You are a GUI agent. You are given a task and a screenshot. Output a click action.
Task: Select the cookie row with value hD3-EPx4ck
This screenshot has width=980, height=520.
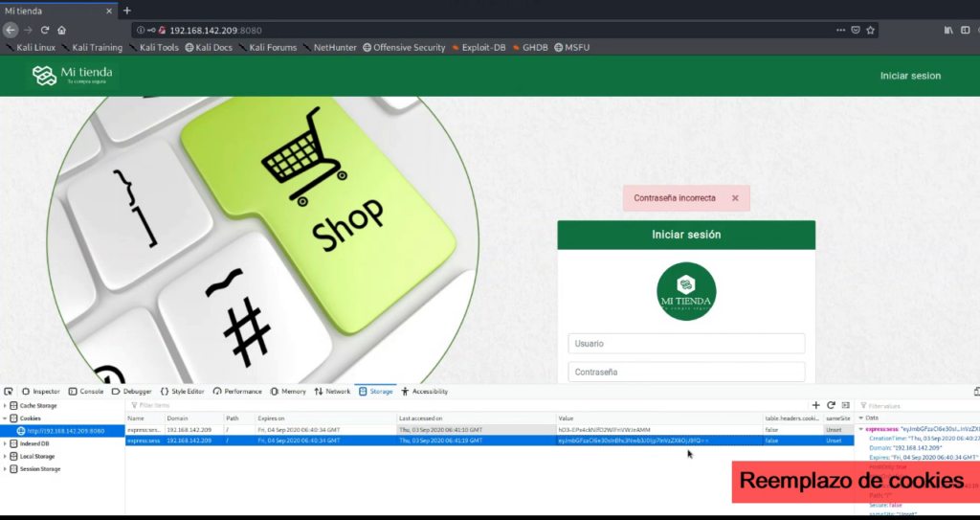pos(489,430)
